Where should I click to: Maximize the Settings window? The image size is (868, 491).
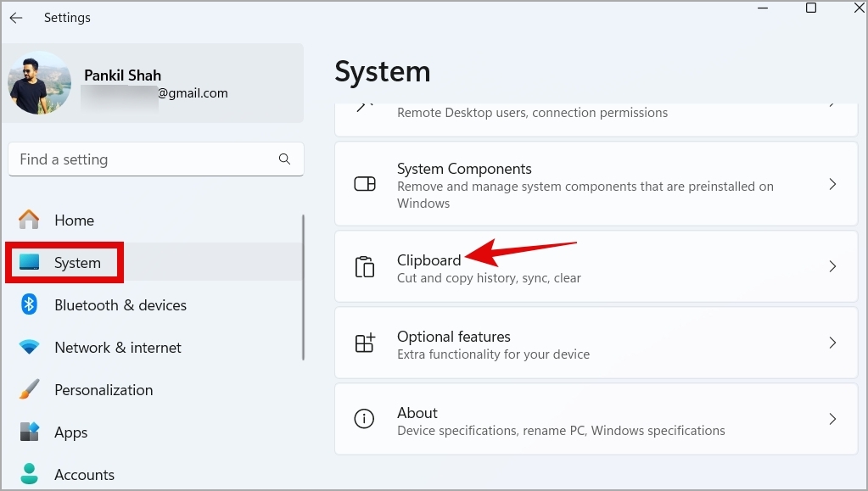pos(811,8)
